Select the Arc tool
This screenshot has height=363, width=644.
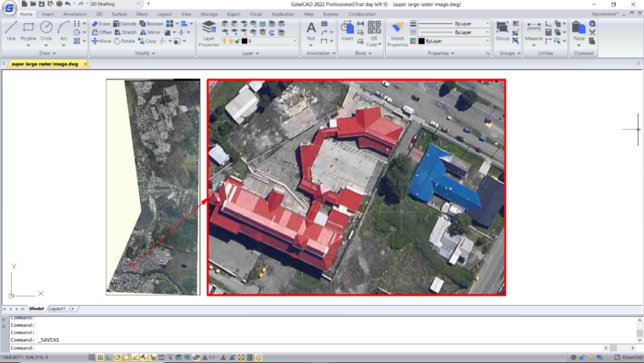pyautogui.click(x=63, y=32)
